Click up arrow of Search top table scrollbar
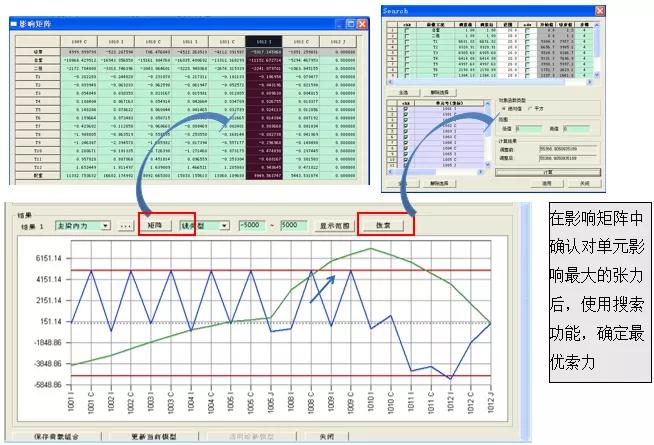 [596, 25]
